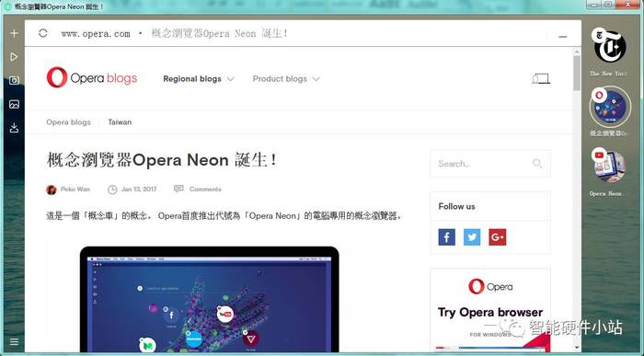The height and width of the screenshot is (356, 644).
Task: Expand the Regional blogs dropdown
Action: point(199,79)
